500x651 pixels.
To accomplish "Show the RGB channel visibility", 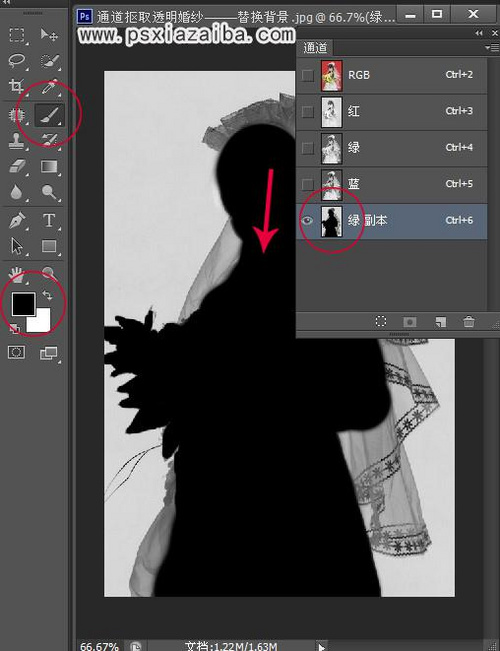I will coord(307,75).
